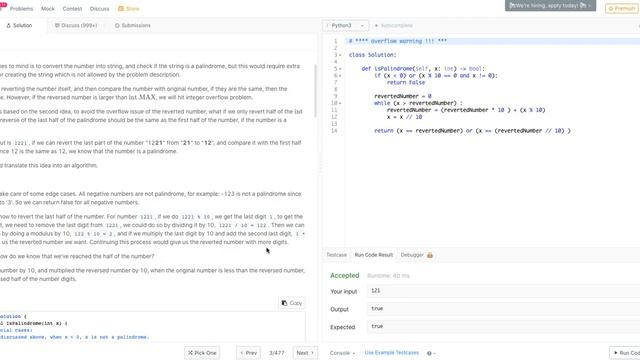Open the Store link with bag icon
Image resolution: width=640 pixels, height=360 pixels.
coord(129,9)
